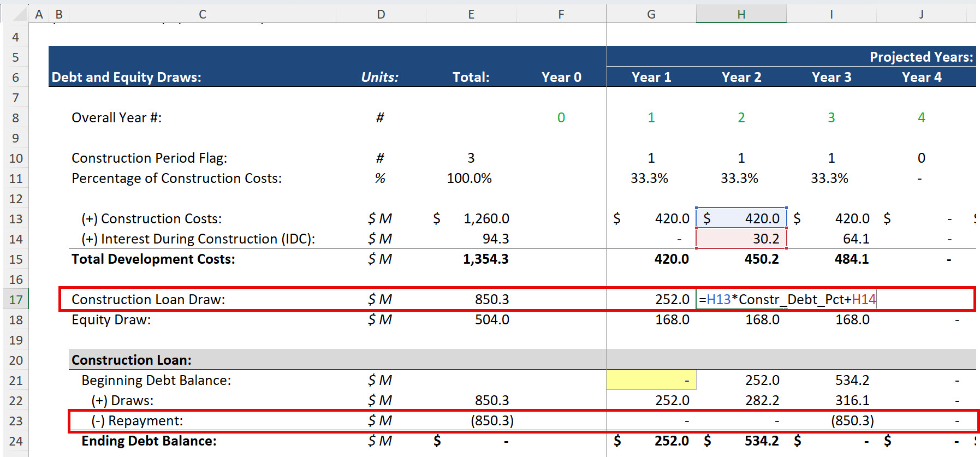Select the yellow Year 1 Beginning Debt Balance cell
Viewport: 980px width, 457px height.
(x=651, y=380)
